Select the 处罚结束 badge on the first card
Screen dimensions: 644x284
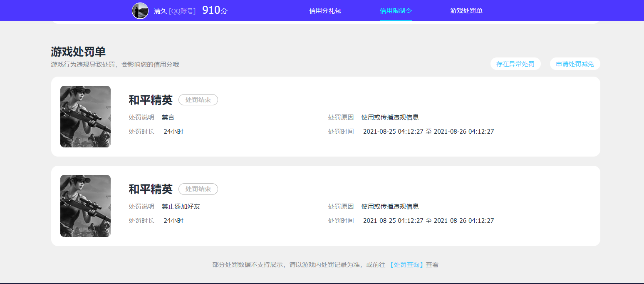coord(198,100)
